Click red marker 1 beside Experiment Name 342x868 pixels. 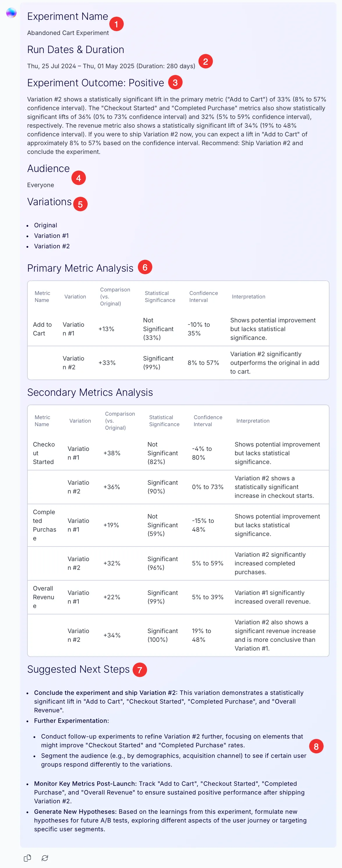(x=117, y=24)
